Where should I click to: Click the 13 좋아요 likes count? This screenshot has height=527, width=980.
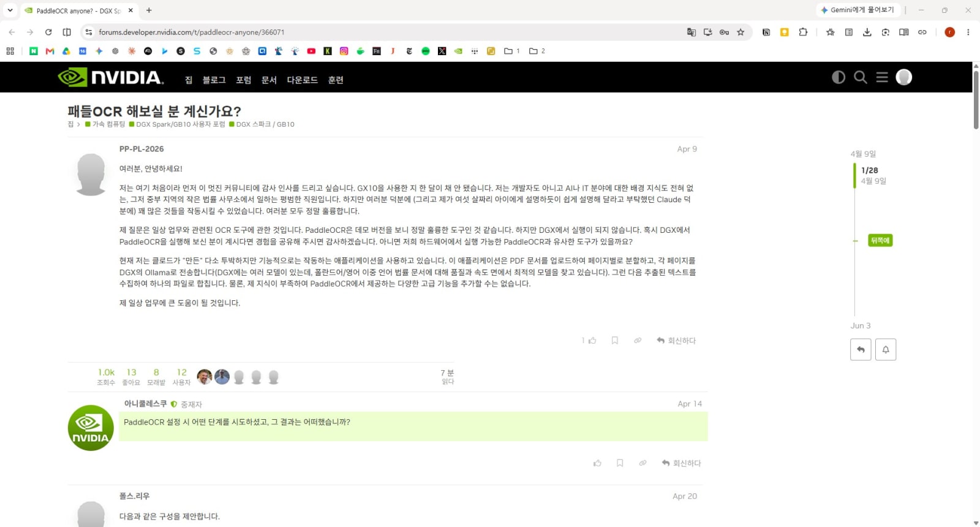[x=131, y=377]
